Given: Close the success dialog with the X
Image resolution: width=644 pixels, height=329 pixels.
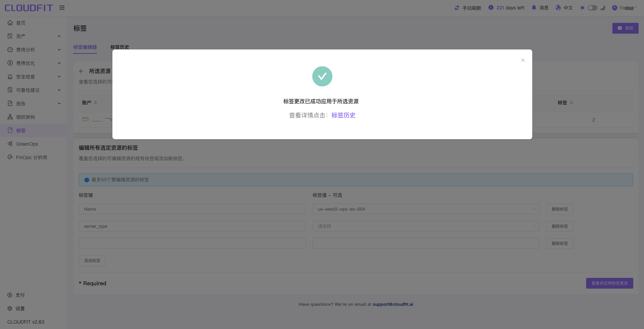Looking at the screenshot, I should pos(523,60).
